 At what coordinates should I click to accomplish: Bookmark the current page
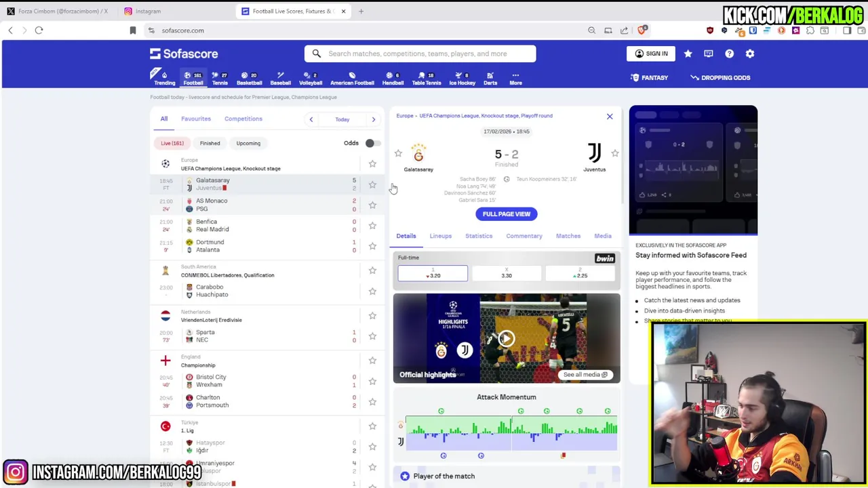(133, 30)
